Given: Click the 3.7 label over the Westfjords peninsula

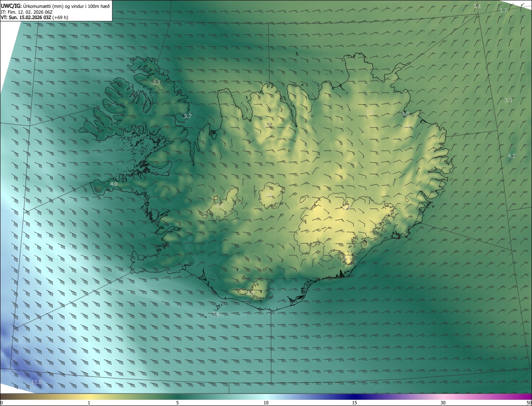Looking at the screenshot, I should (156, 83).
